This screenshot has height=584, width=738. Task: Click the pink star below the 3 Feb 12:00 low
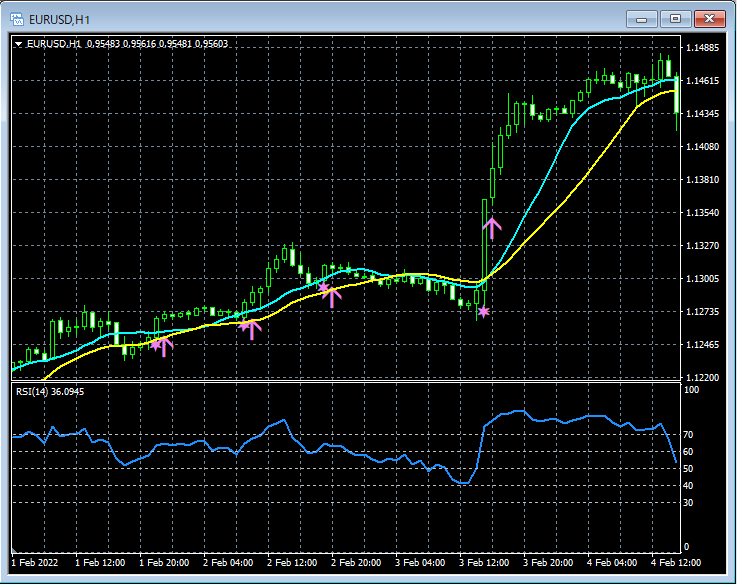click(484, 313)
